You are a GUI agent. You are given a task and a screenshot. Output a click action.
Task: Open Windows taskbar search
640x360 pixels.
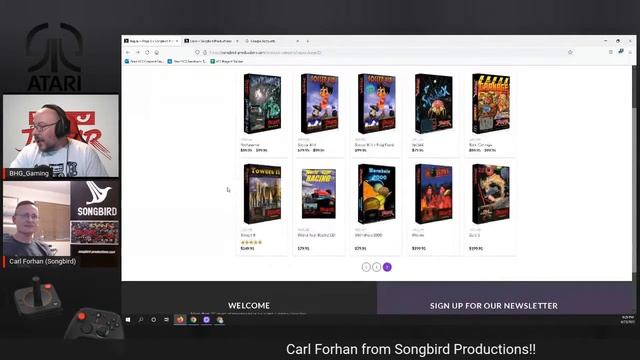point(141,320)
